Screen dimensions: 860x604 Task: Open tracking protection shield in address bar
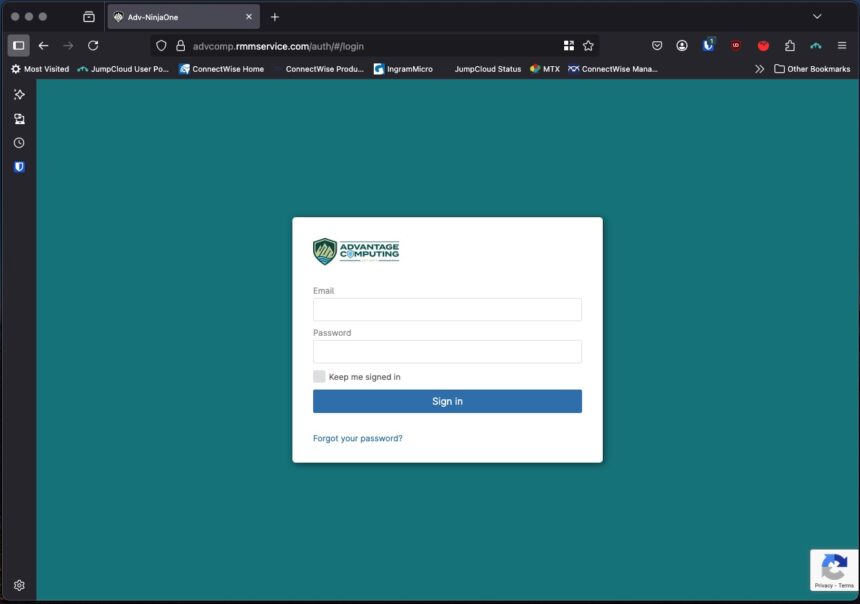[x=161, y=46]
